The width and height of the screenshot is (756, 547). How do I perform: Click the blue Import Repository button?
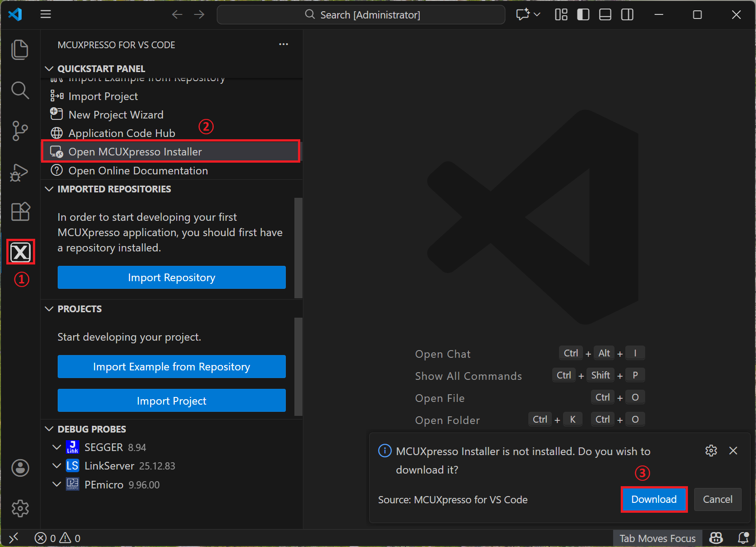(x=171, y=278)
